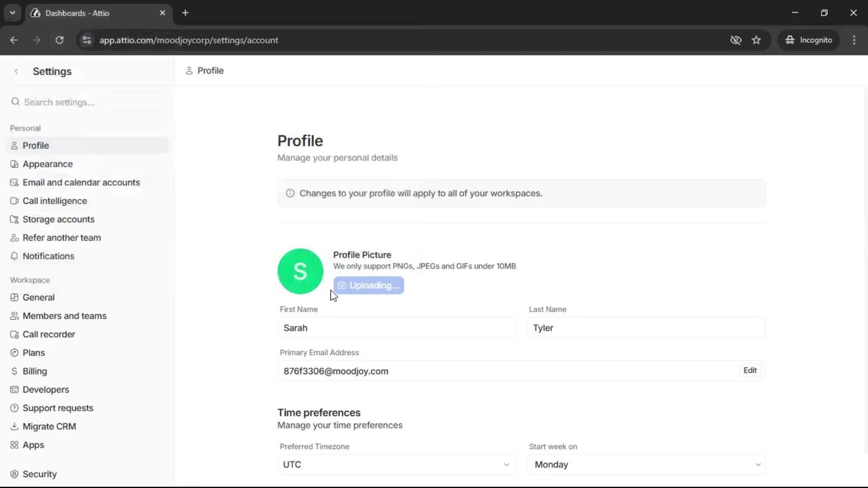This screenshot has height=488, width=868.
Task: Select the Appearance settings icon
Action: pyautogui.click(x=14, y=164)
